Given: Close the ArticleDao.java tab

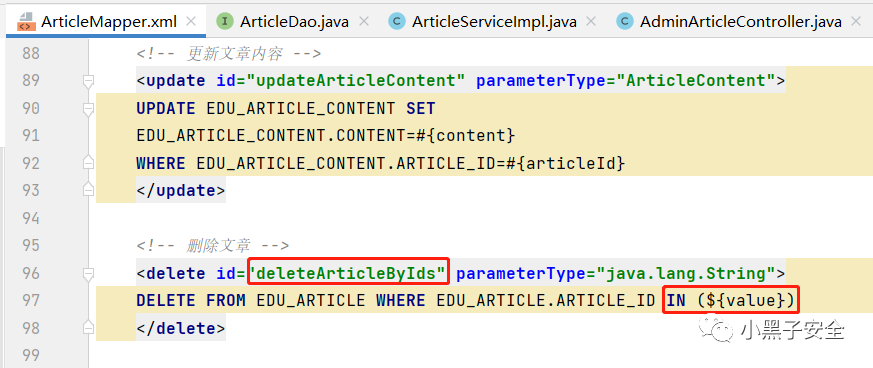Looking at the screenshot, I should coord(364,22).
